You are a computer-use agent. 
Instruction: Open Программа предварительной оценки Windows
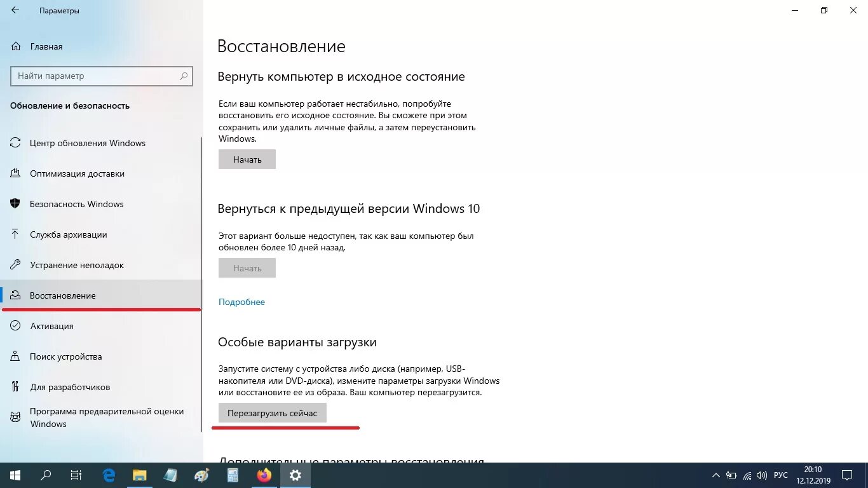pos(102,417)
